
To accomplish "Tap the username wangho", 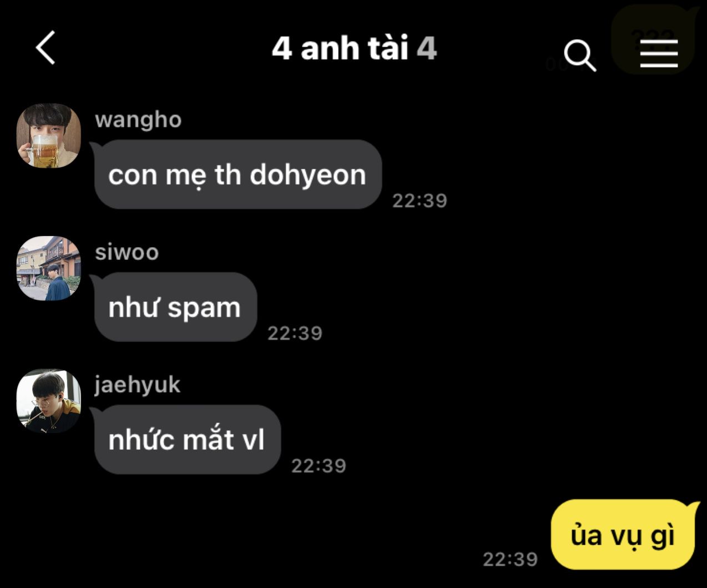I will [x=138, y=120].
